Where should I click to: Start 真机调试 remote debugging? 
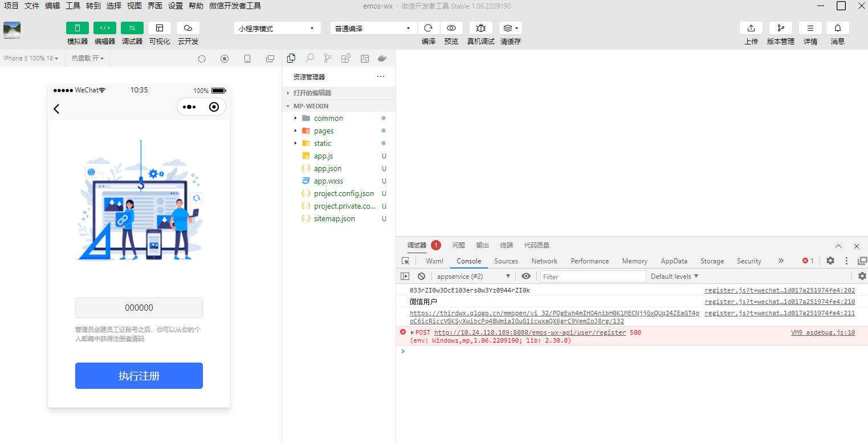(481, 28)
